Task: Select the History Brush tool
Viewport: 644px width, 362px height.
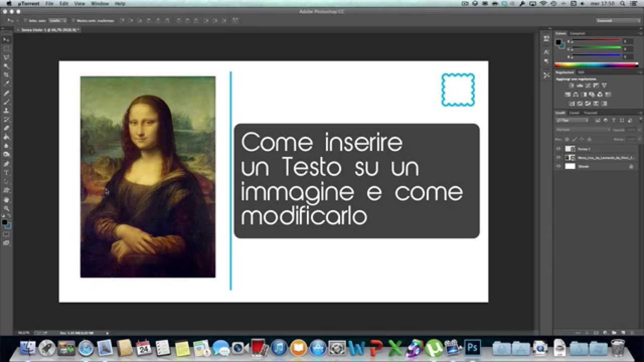Action: pos(7,119)
